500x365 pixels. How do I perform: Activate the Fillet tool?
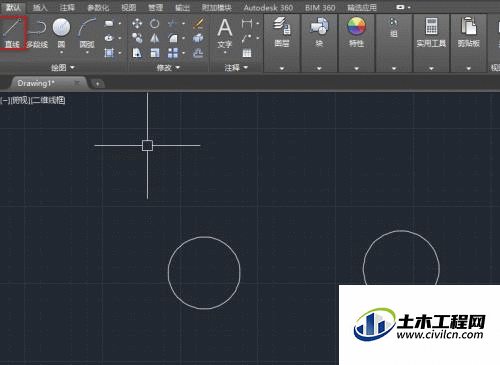pyautogui.click(x=173, y=38)
